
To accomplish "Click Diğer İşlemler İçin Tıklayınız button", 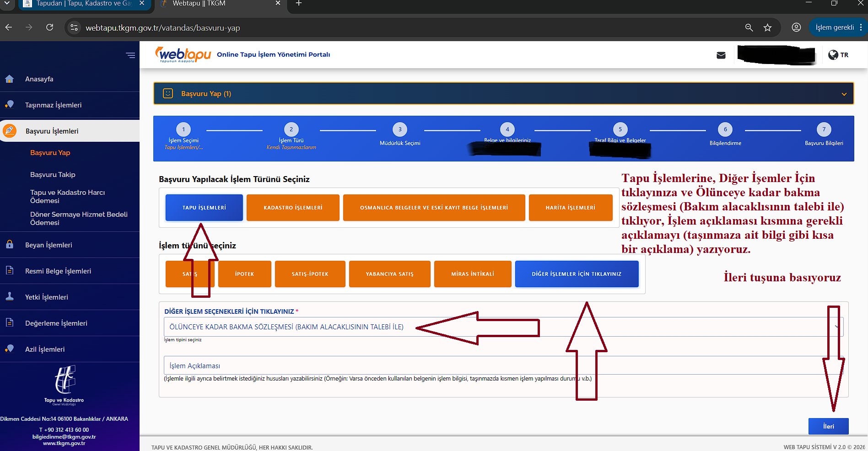I will point(577,274).
